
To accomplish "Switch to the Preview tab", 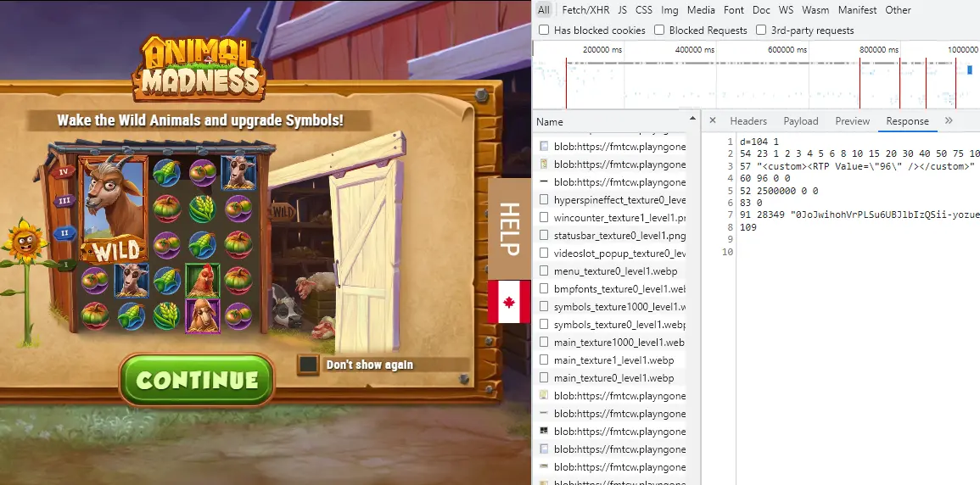I will tap(853, 121).
